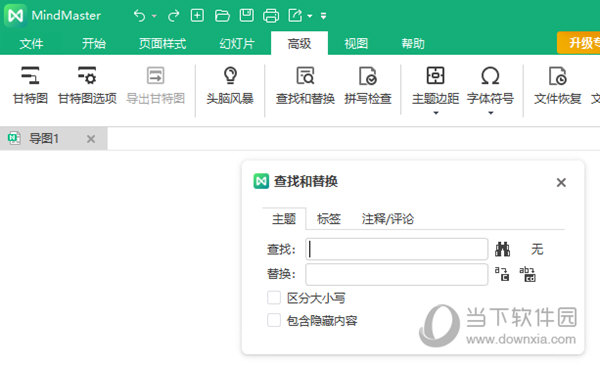Click the Undo arrow icon
This screenshot has height=368, width=600.
140,16
